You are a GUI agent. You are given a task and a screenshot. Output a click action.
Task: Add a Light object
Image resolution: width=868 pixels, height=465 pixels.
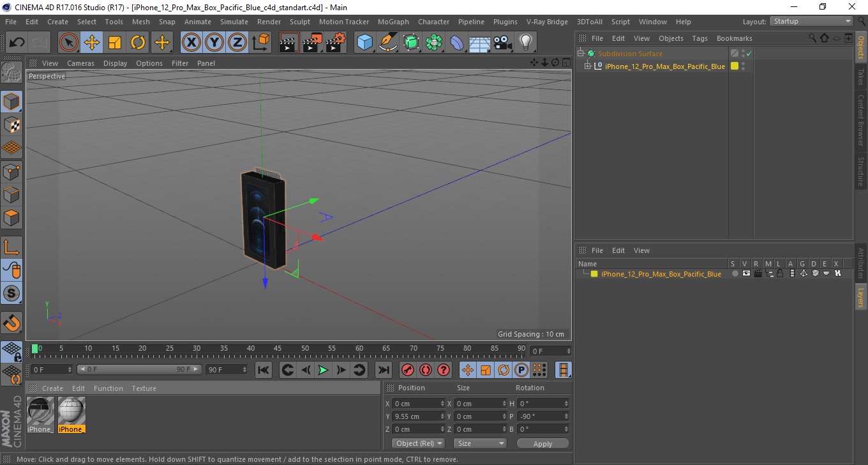click(525, 43)
